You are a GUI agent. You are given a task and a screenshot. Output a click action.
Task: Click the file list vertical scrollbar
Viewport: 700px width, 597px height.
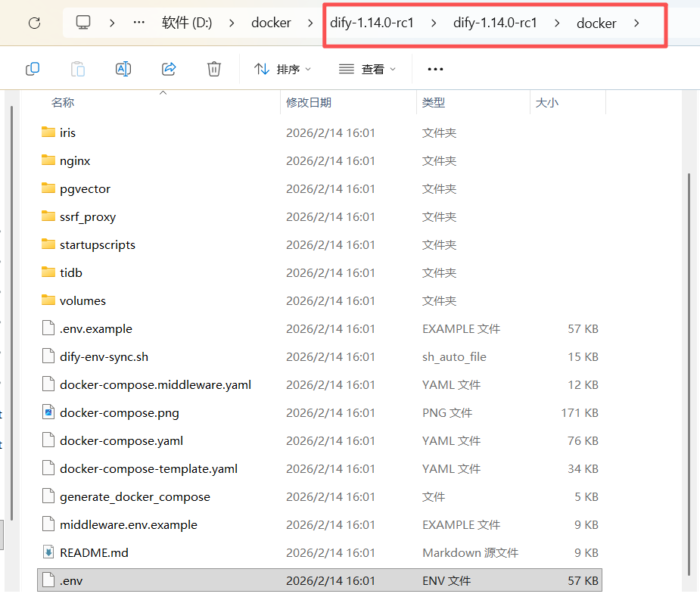click(689, 375)
